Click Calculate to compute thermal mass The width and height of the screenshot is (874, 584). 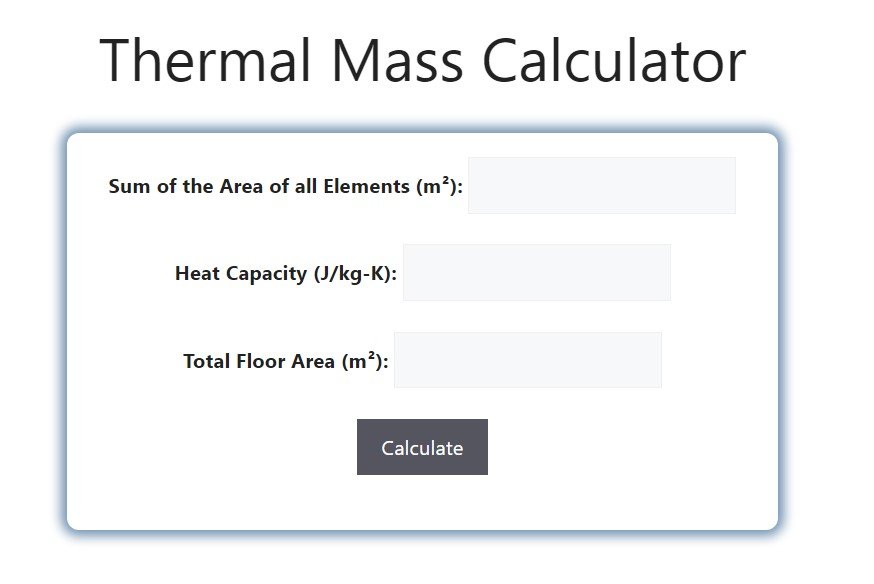click(422, 447)
